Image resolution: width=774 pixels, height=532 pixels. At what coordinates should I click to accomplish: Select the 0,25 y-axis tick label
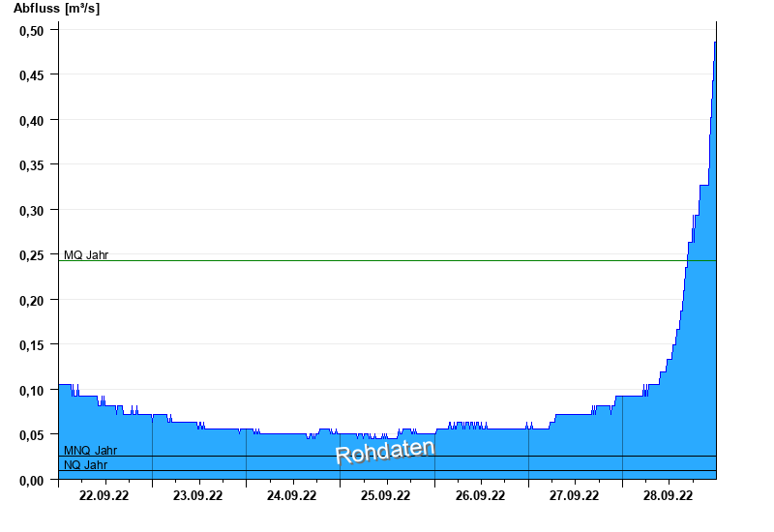(33, 255)
